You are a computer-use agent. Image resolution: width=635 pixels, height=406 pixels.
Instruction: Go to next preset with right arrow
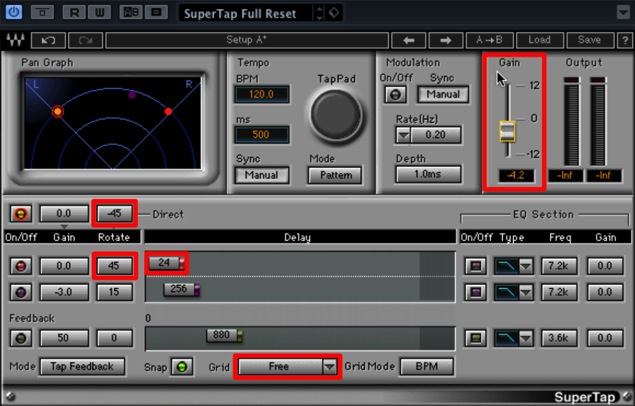point(445,40)
